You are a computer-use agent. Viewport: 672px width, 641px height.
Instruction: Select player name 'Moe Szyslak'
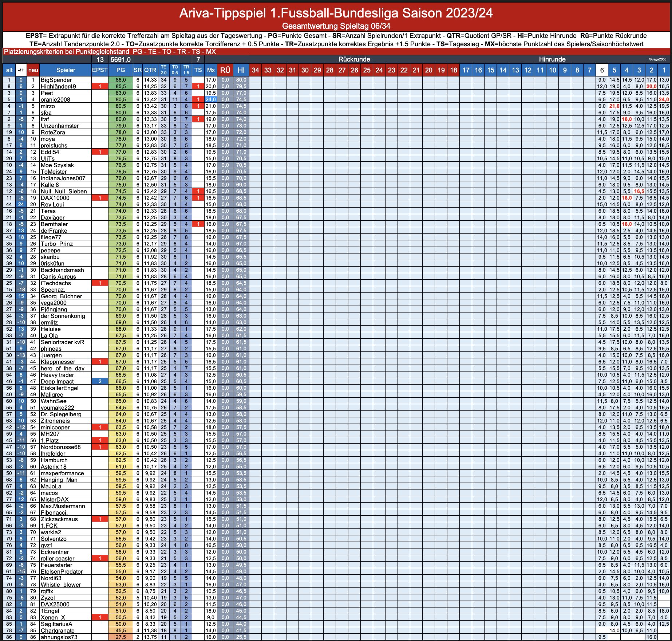tap(57, 165)
